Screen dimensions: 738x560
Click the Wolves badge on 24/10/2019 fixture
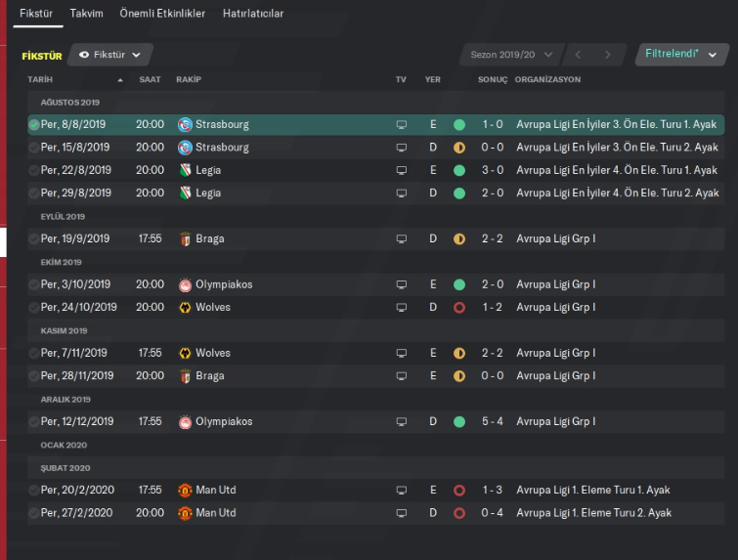click(x=185, y=307)
